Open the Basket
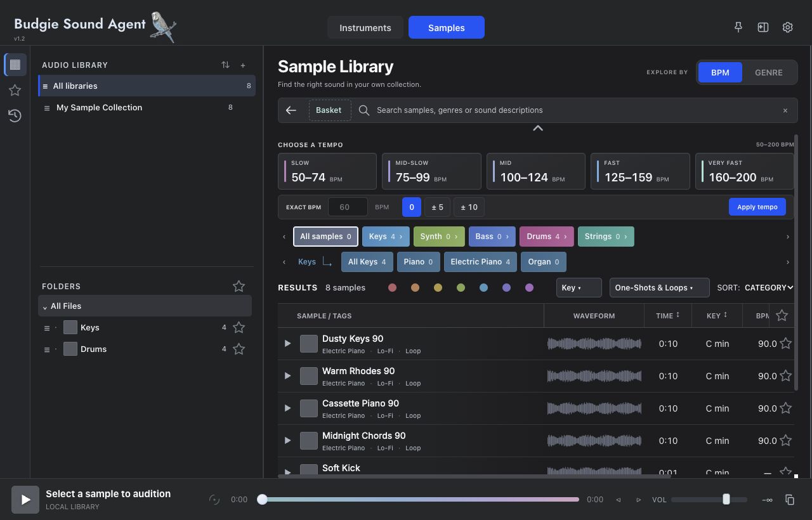The image size is (812, 520). 329,110
